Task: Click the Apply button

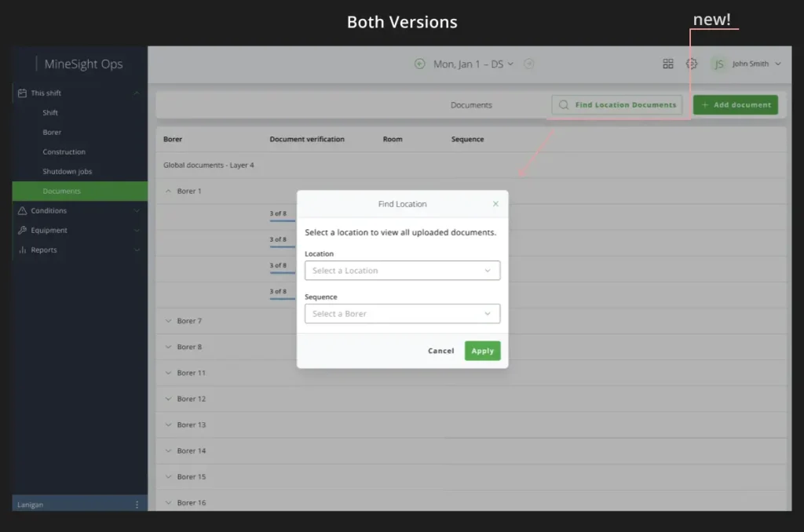Action: coord(482,351)
